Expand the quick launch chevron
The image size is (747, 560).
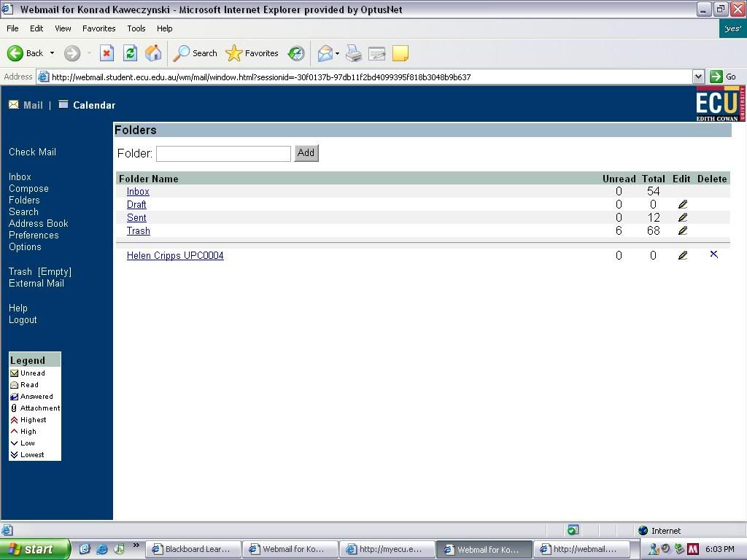click(x=136, y=545)
